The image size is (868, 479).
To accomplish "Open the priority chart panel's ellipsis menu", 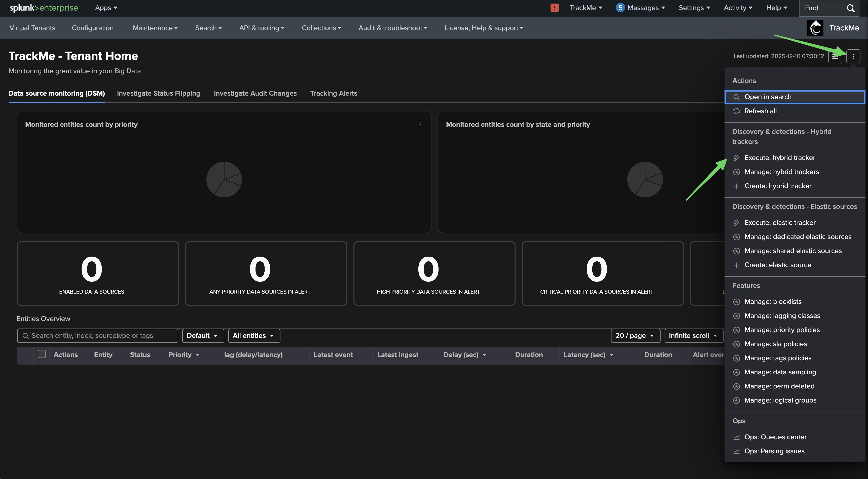I will [420, 123].
